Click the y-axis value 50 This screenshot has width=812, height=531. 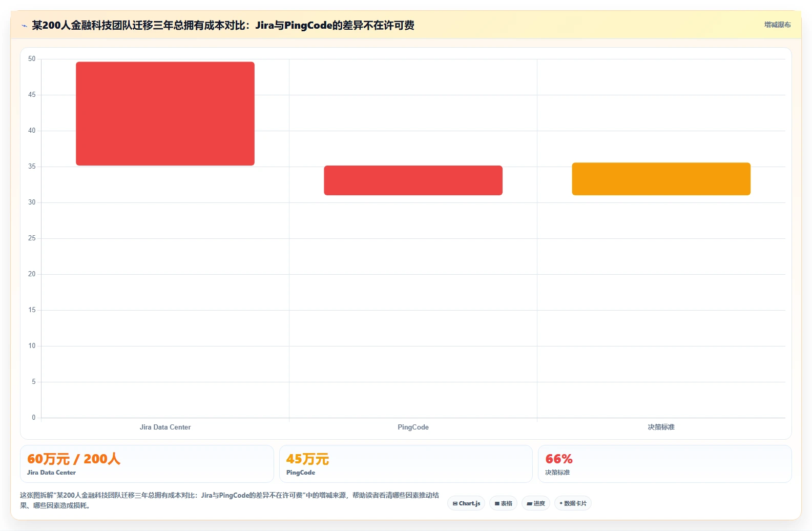tap(32, 59)
